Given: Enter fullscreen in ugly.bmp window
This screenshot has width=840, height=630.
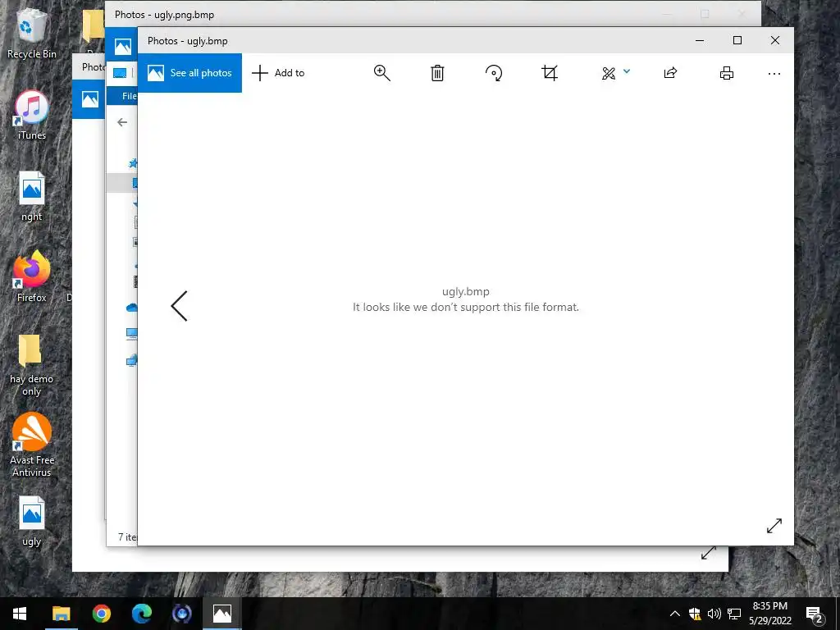Looking at the screenshot, I should pos(774,526).
